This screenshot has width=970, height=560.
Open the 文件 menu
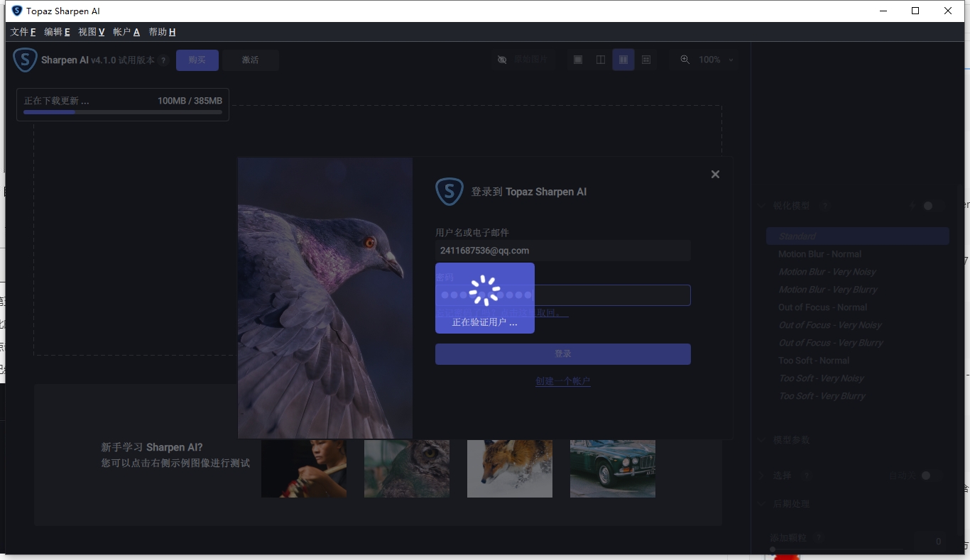(x=23, y=32)
